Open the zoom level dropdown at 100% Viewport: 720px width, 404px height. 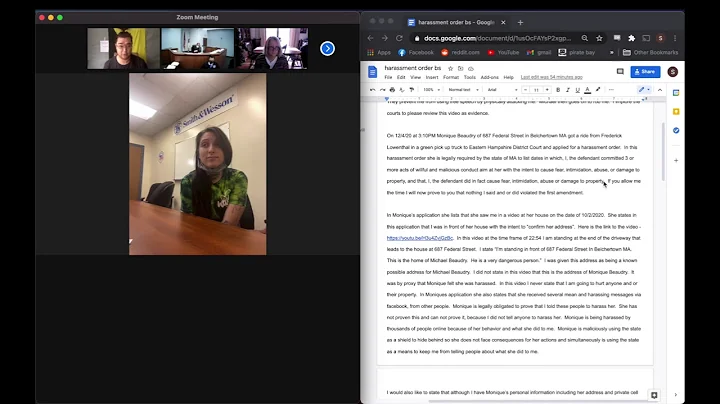(x=432, y=90)
